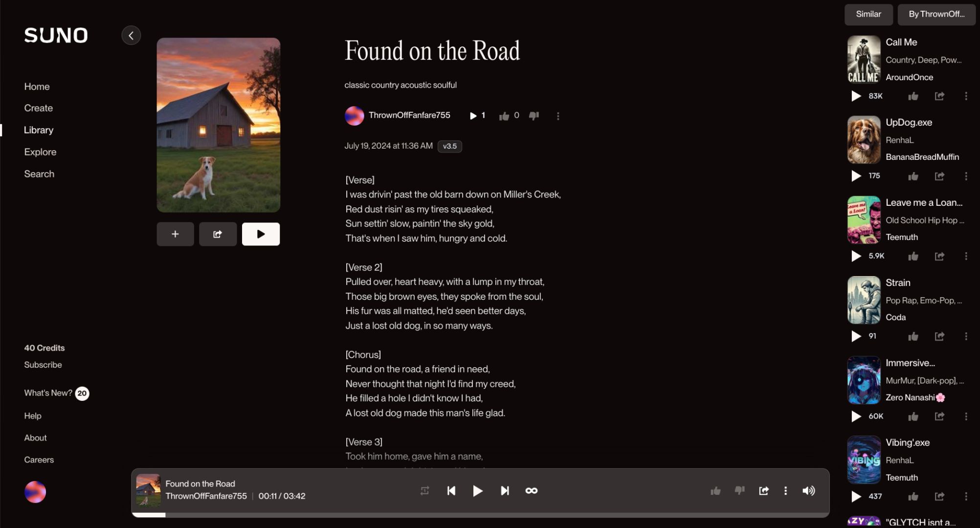Play the UpDog.exe track
980x528 pixels.
pos(856,176)
